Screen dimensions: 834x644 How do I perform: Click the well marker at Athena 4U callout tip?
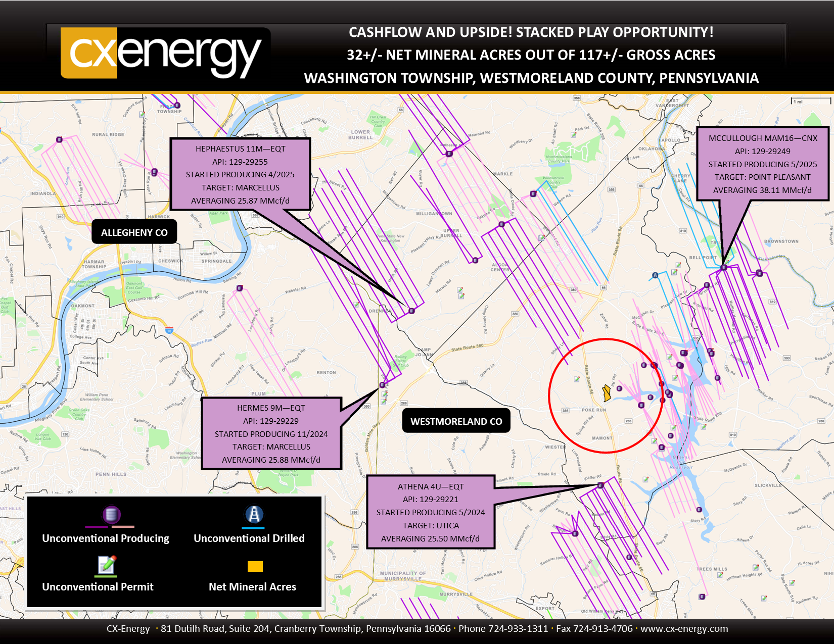(x=600, y=485)
